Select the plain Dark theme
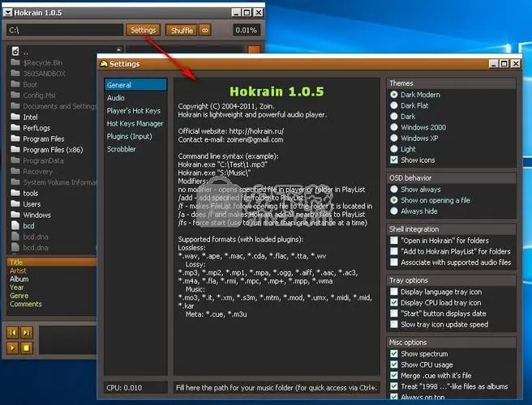532x405 pixels. 403,117
